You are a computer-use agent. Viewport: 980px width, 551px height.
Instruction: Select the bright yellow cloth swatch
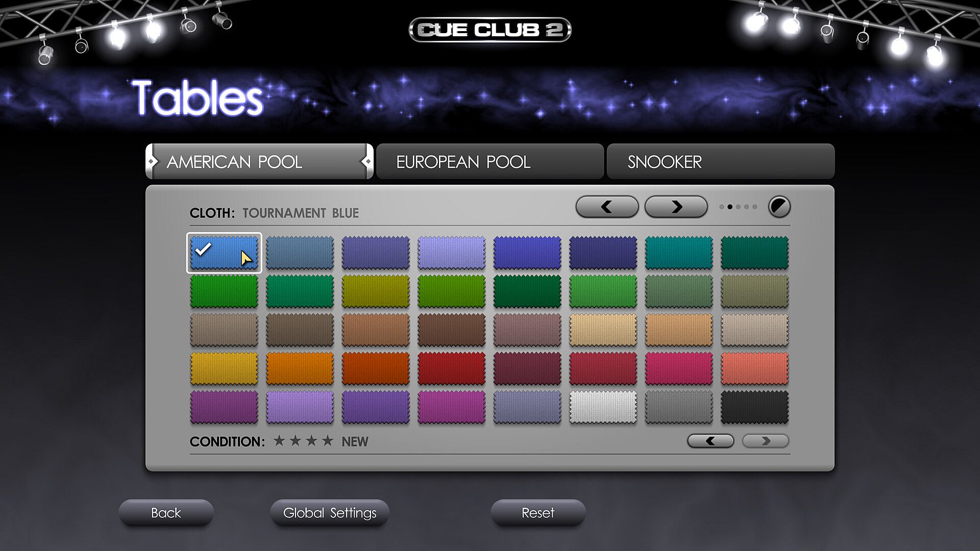pos(224,368)
